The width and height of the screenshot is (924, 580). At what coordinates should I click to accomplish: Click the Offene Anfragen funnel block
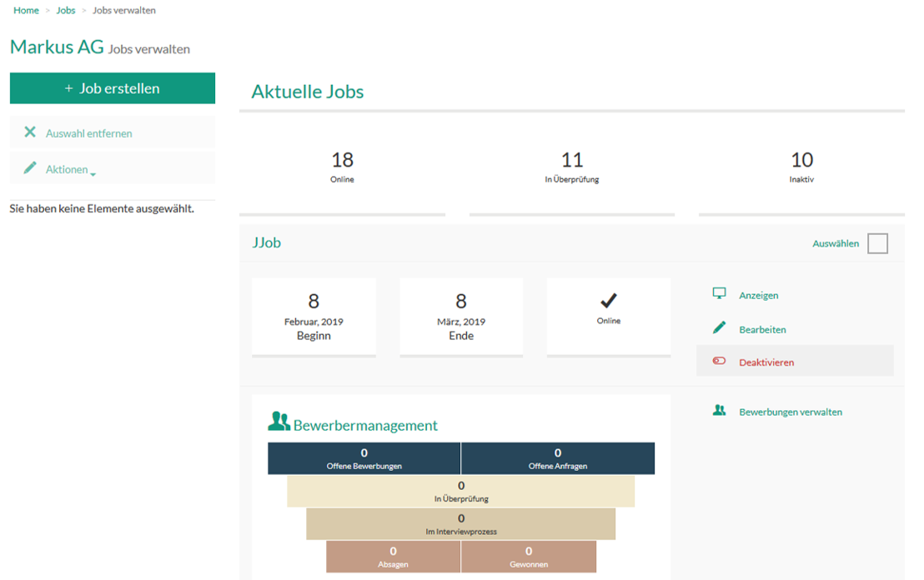coord(557,458)
